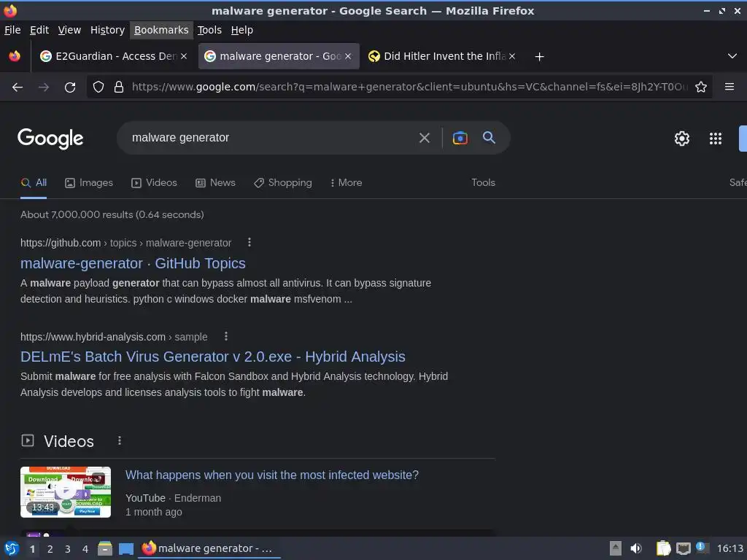Screen dimensions: 747x560
Task: Open the Tools menu in menu bar
Action: [209, 30]
